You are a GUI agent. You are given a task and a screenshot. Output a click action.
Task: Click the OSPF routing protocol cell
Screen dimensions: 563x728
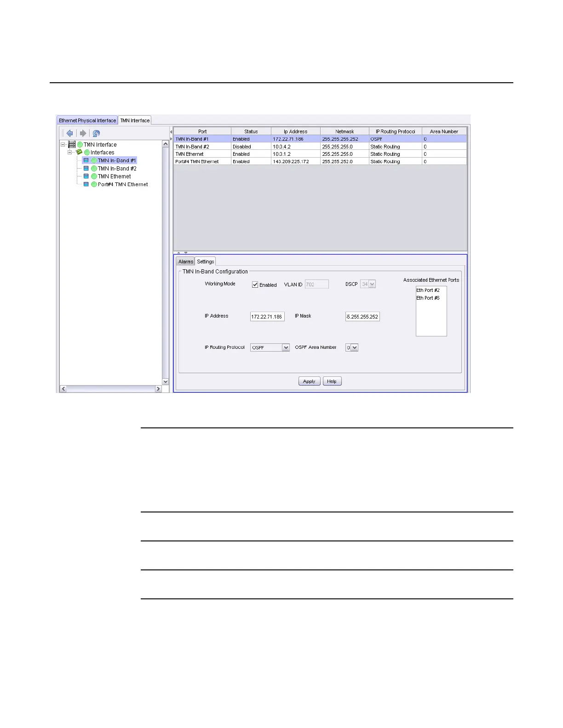tap(395, 139)
